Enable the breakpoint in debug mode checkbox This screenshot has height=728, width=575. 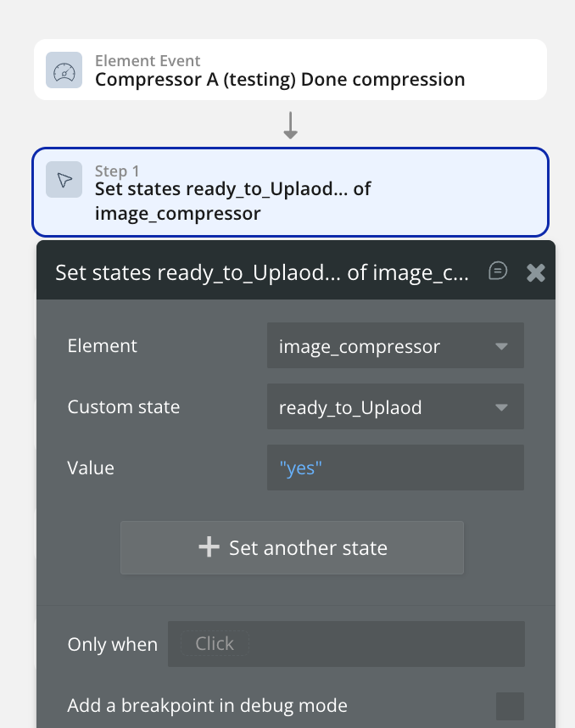[510, 706]
